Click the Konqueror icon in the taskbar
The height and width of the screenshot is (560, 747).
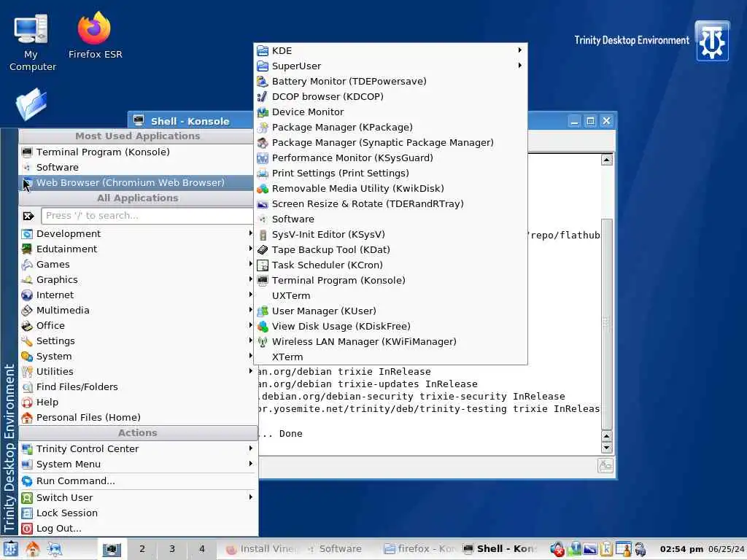coord(55,549)
